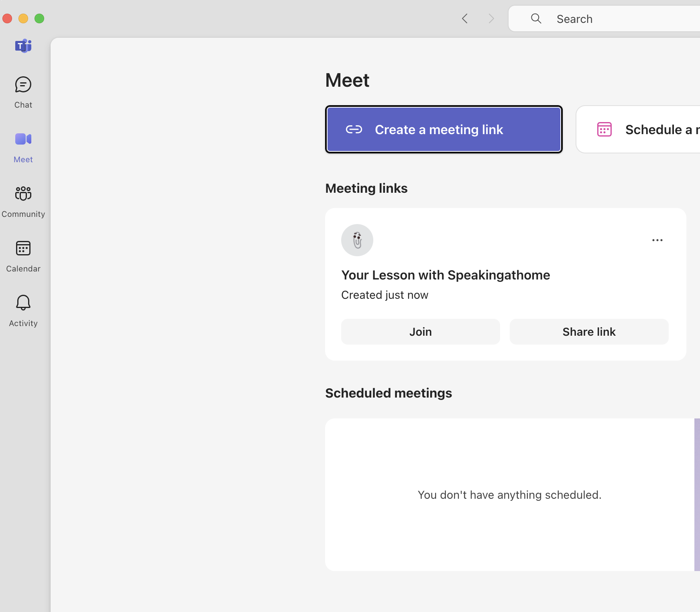The image size is (700, 612).
Task: Click the scrollbar on the right edge
Action: click(x=697, y=494)
